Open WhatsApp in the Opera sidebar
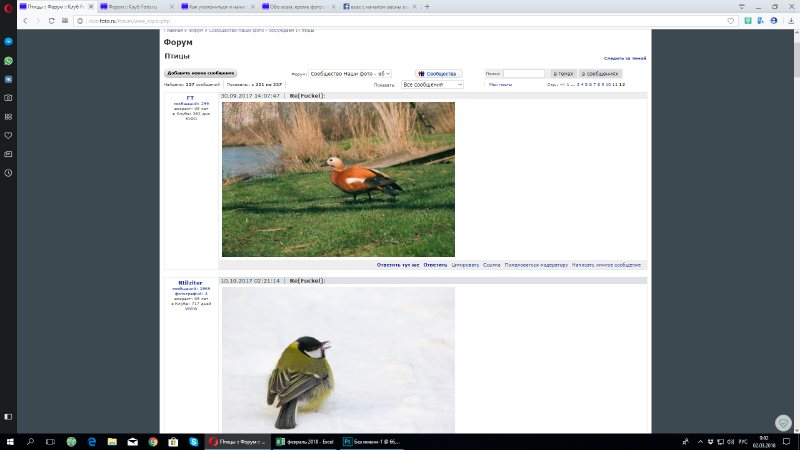800x450 pixels. pos(8,60)
